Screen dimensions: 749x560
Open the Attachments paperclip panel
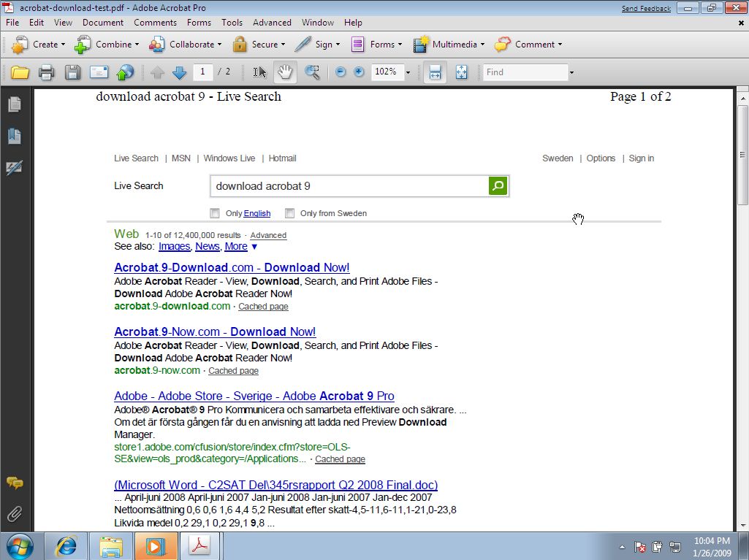[15, 514]
